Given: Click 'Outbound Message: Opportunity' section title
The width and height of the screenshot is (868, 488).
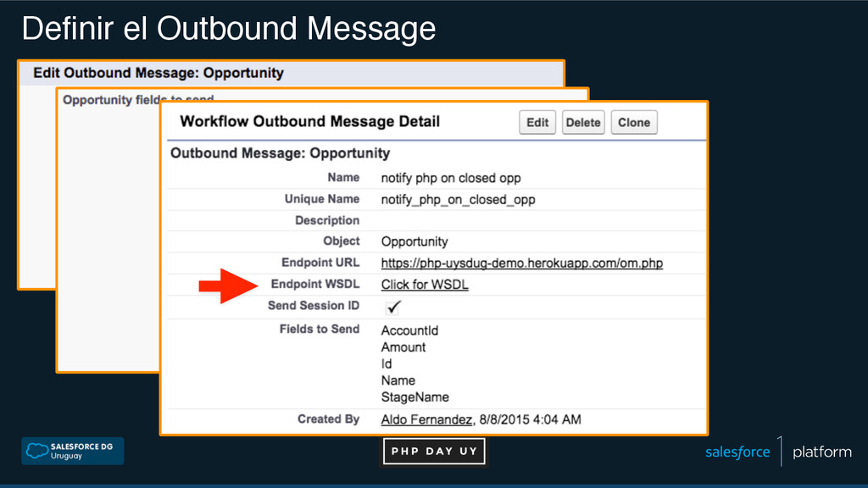Looking at the screenshot, I should click(280, 153).
